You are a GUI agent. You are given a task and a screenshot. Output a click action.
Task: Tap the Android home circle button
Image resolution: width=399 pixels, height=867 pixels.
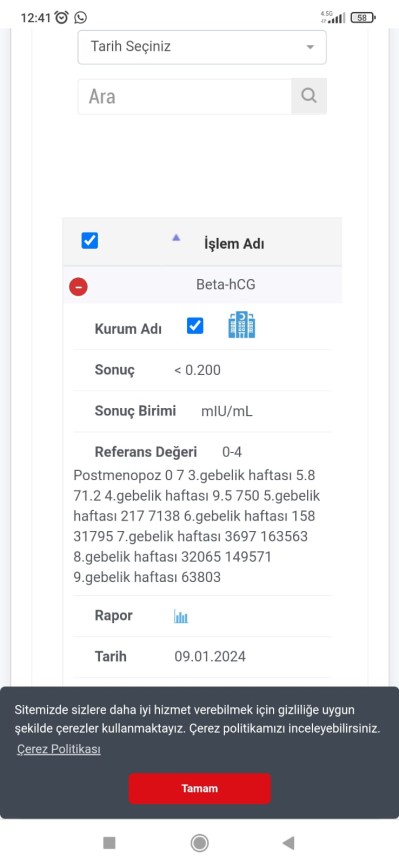(x=200, y=843)
